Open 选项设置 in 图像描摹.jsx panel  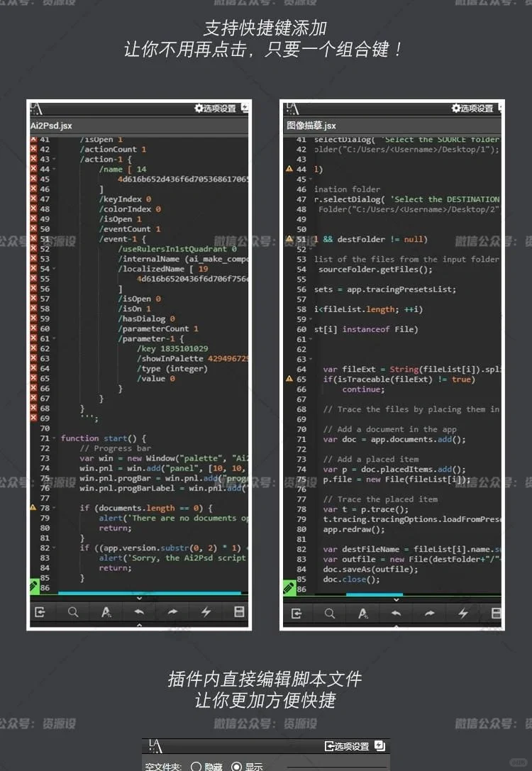point(472,109)
